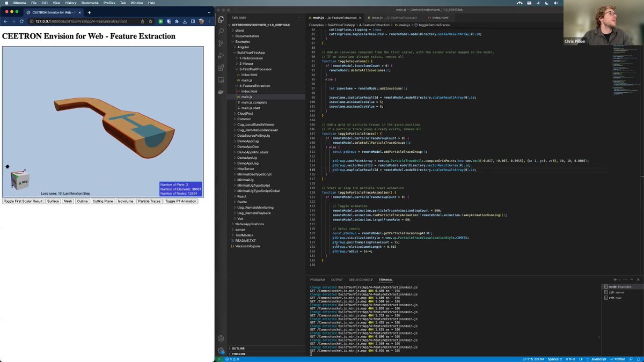
Task: Open Run and Debug view icon
Action: [221, 56]
